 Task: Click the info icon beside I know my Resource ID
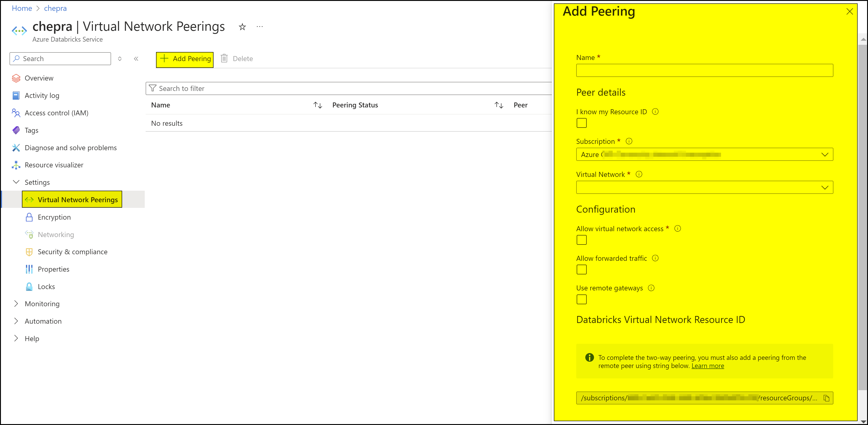pos(655,112)
